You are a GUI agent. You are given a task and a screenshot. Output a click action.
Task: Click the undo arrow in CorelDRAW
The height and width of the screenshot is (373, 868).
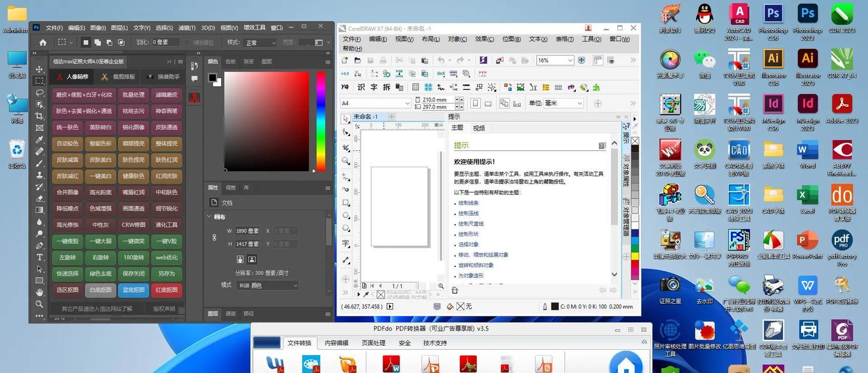tap(441, 60)
